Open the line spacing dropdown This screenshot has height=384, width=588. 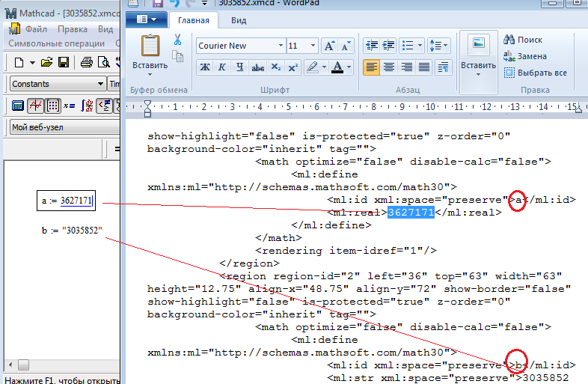click(x=438, y=46)
